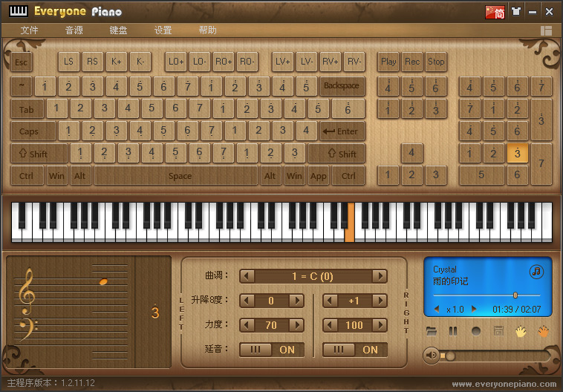563x392 pixels.
Task: Open the skin selector shirt icon
Action: (515, 12)
